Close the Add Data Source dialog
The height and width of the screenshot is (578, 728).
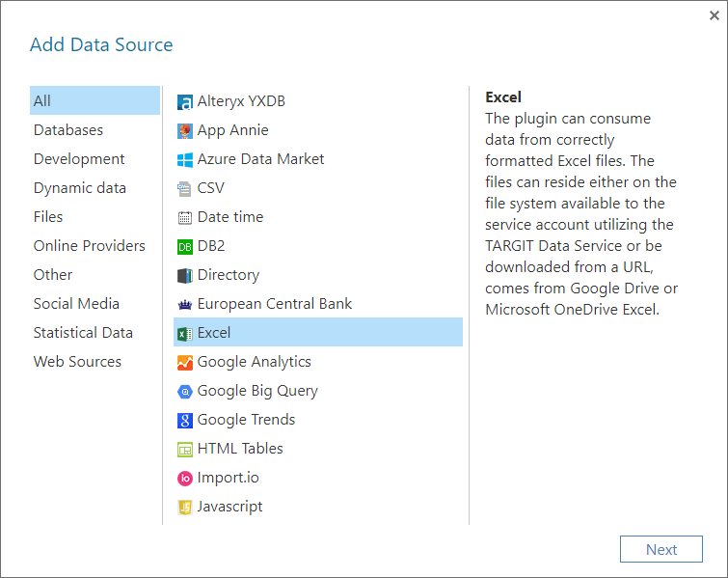tap(715, 15)
